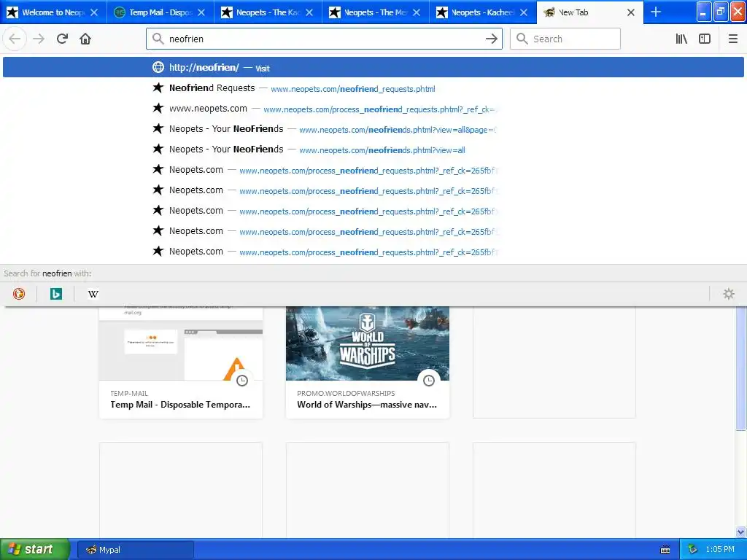747x560 pixels.
Task: Open Your NeoFriends neofriends.phtml?view=all suggestion
Action: pyautogui.click(x=373, y=149)
